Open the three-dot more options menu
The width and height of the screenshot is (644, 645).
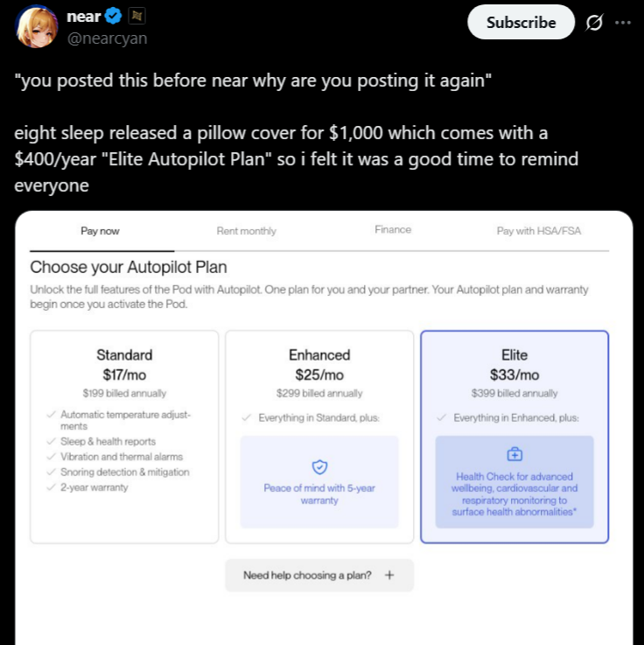[x=623, y=23]
